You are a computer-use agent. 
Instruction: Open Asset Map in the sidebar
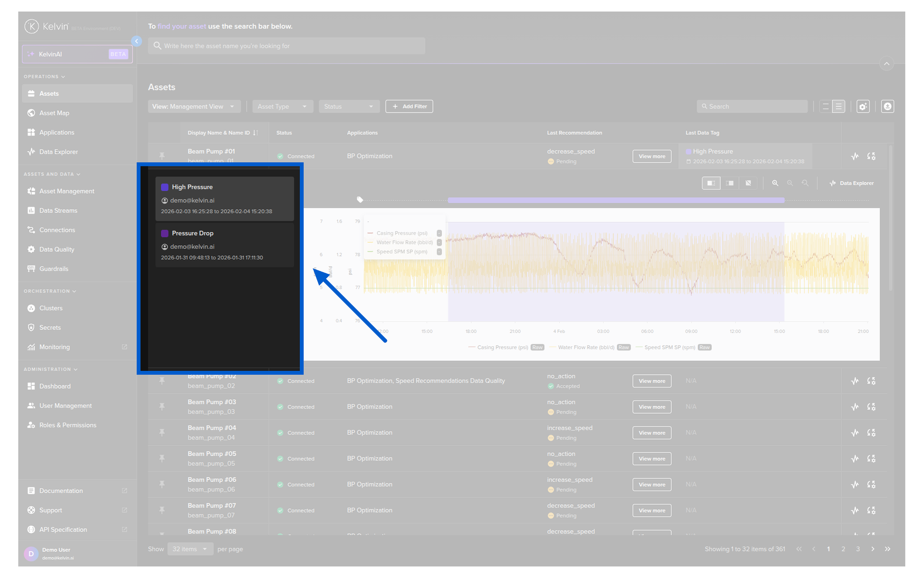(x=54, y=113)
